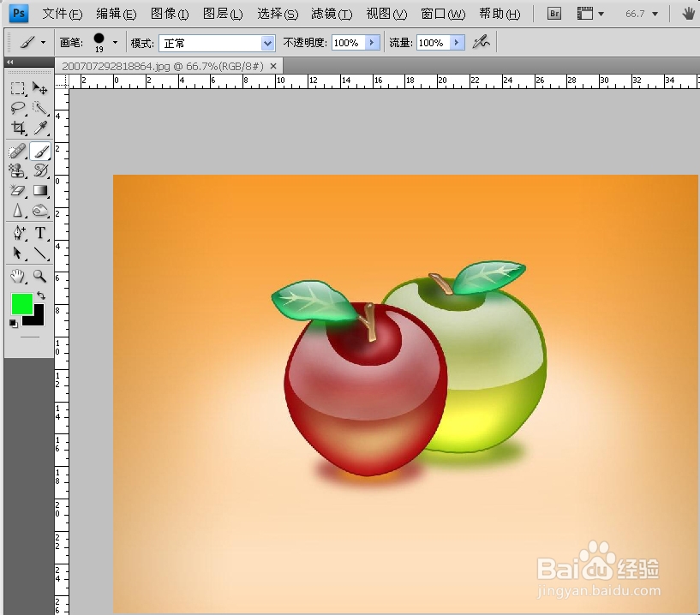Select the Brush tool in toolbox
The image size is (700, 615).
click(x=40, y=152)
